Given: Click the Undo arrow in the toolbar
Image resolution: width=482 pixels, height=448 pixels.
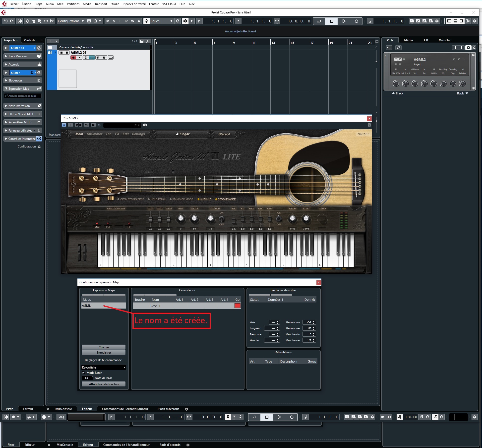Looking at the screenshot, I should [x=6, y=21].
